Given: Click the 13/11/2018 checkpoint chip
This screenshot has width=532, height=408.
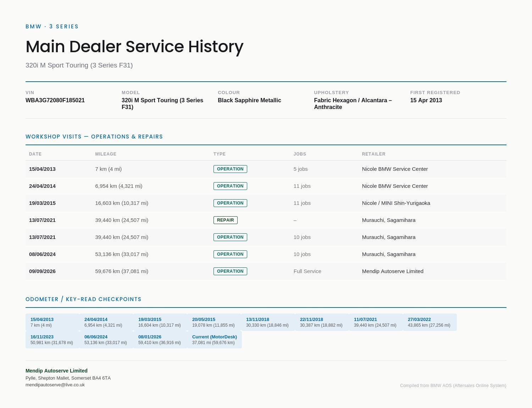Looking at the screenshot, I should point(268,322).
